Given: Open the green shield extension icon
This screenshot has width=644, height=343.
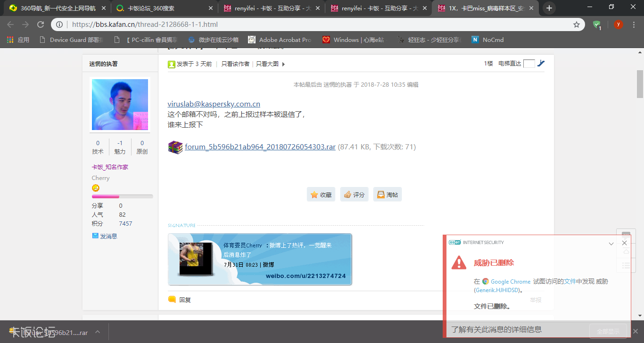Looking at the screenshot, I should pos(597,24).
